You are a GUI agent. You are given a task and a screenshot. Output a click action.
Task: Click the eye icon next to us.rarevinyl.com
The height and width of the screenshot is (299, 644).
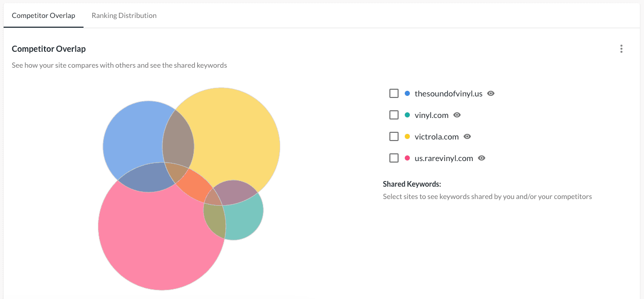tap(481, 158)
